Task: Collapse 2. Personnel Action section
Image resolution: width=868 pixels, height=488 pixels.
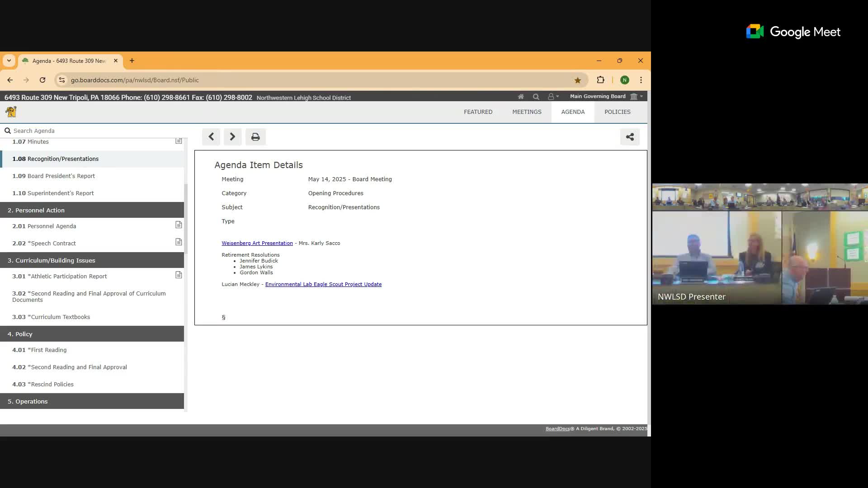Action: pyautogui.click(x=92, y=210)
